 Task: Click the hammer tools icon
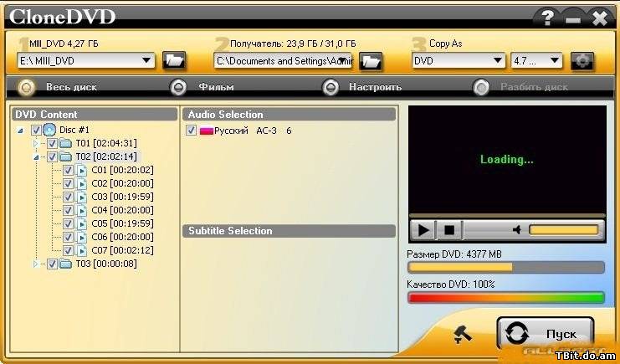(462, 335)
